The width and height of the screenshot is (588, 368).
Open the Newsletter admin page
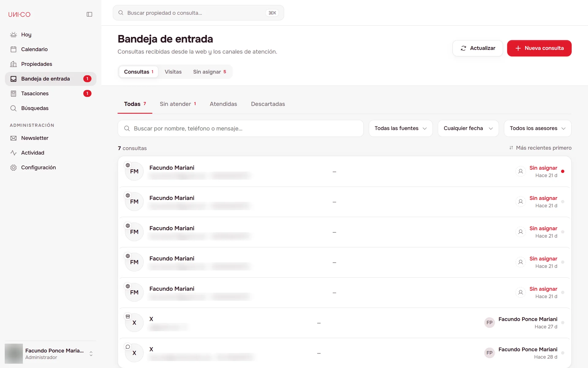(51, 138)
